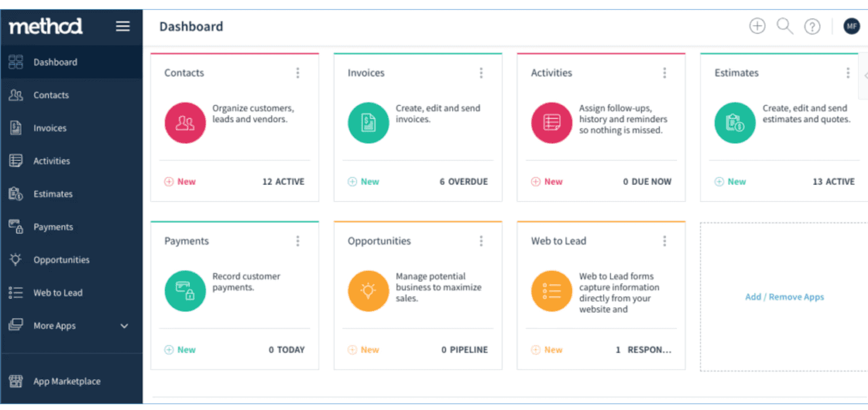The height and width of the screenshot is (410, 868).
Task: Click the Invoices card title
Action: 366,73
